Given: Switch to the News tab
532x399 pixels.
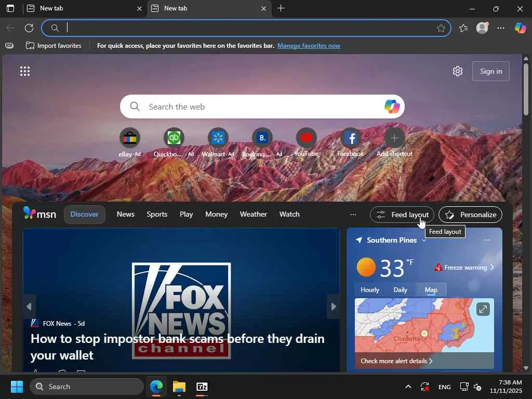Looking at the screenshot, I should tap(126, 215).
